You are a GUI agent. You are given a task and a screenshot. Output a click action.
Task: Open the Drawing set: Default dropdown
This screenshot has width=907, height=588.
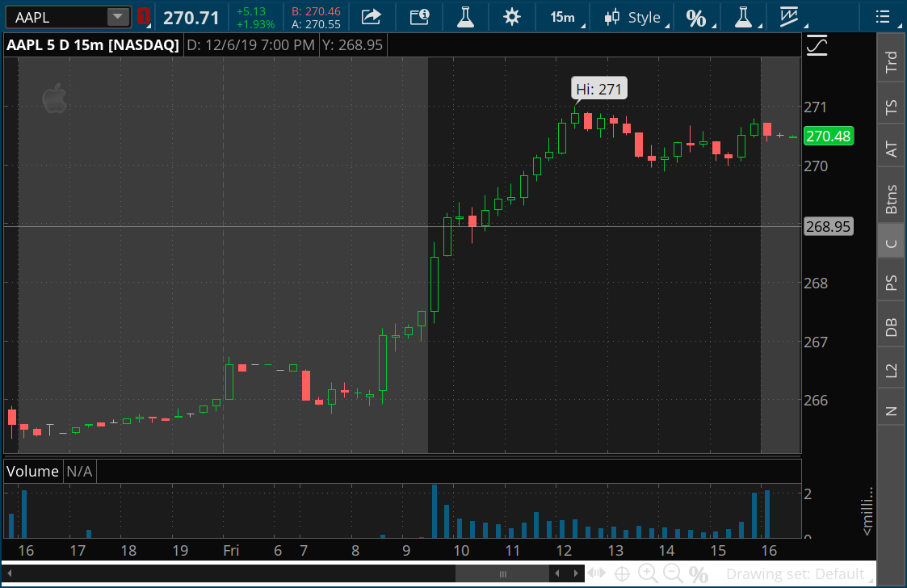pos(800,574)
